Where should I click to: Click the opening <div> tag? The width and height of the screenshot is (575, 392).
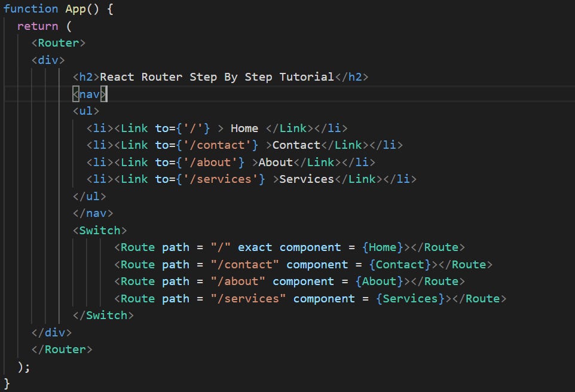point(48,60)
